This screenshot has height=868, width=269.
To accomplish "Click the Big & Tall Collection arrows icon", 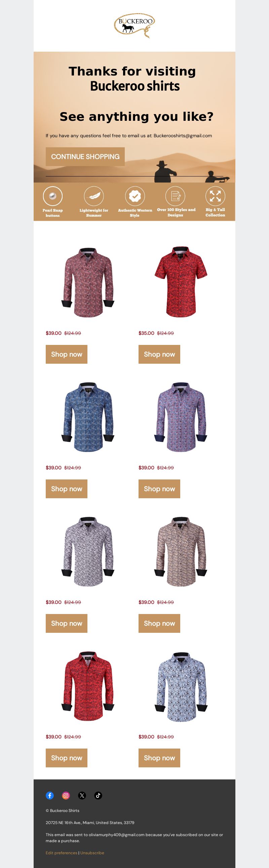I will click(x=215, y=196).
